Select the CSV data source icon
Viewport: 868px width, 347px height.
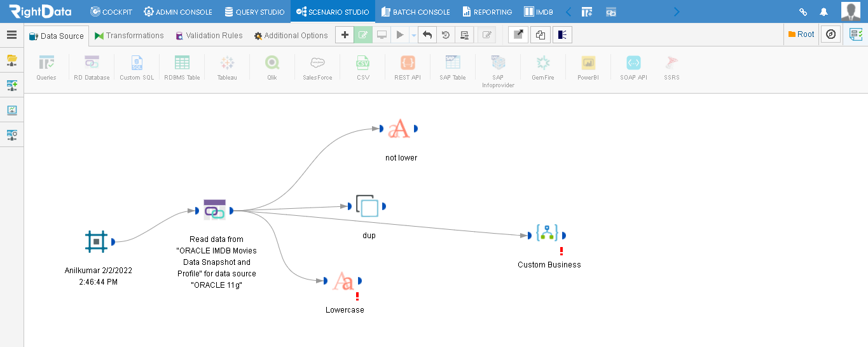[x=362, y=63]
